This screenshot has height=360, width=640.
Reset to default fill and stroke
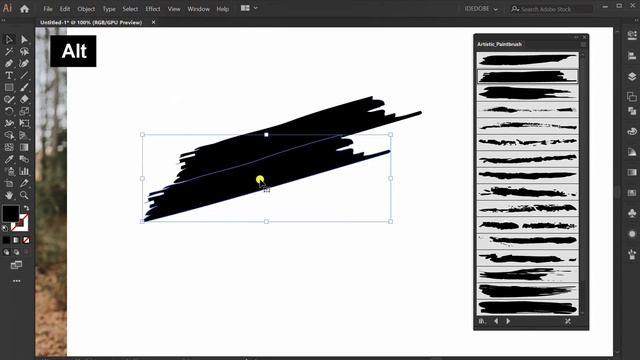pyautogui.click(x=5, y=228)
